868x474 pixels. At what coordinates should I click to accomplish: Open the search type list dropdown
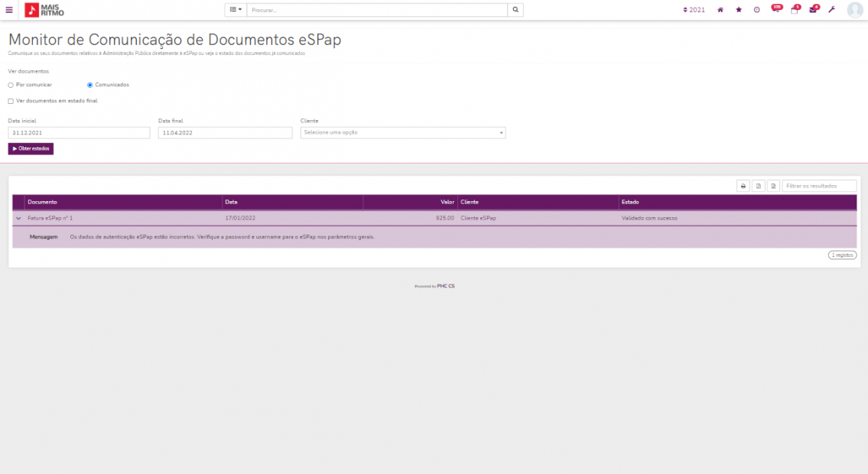[236, 10]
